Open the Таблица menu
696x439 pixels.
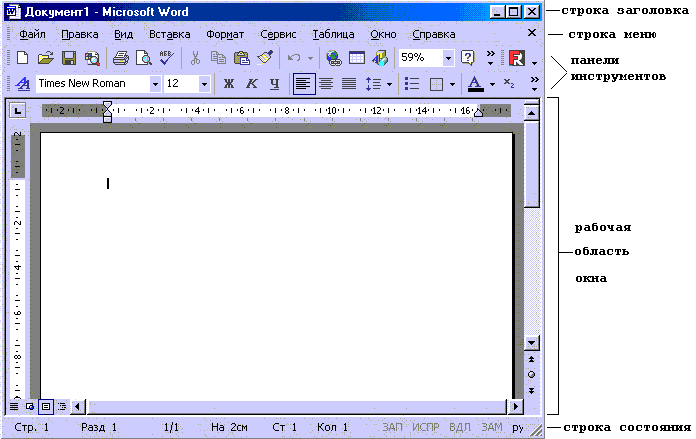pos(333,34)
